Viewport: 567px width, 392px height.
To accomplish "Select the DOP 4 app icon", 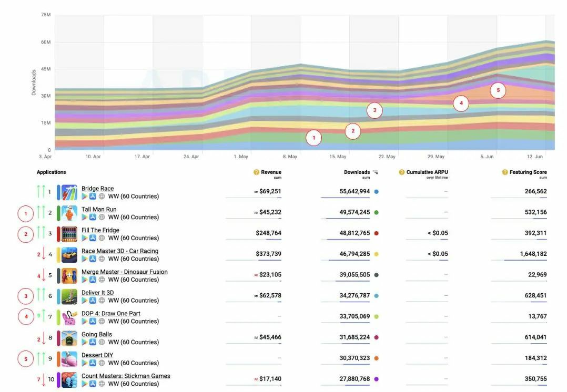I will tap(69, 317).
